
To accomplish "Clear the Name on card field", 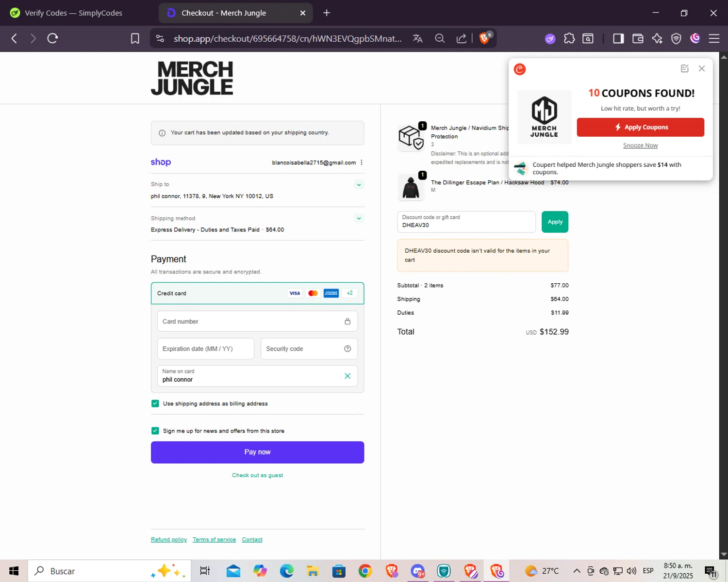I will (347, 376).
